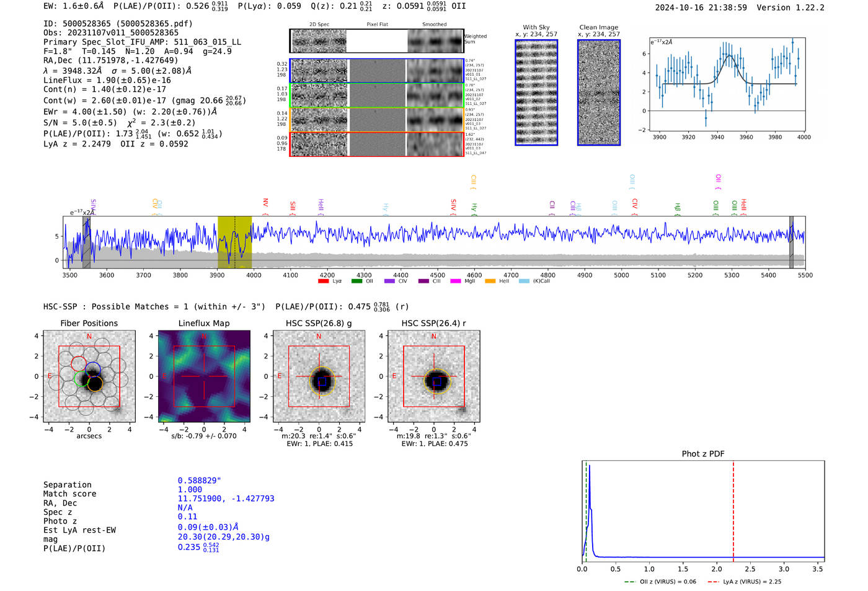868x591 pixels.
Task: Open the Lineflux Map image
Action: click(x=204, y=376)
